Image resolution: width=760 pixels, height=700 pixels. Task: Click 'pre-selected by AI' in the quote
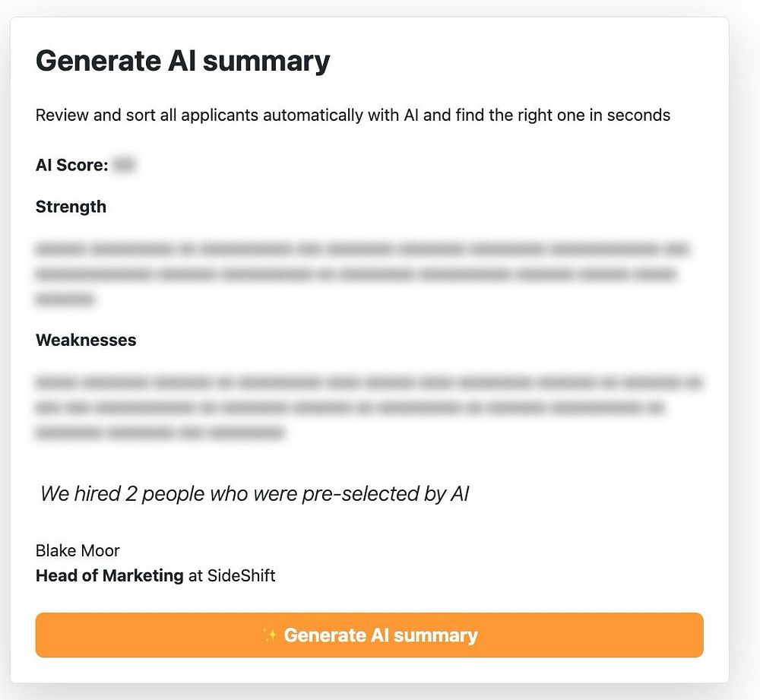(x=386, y=494)
